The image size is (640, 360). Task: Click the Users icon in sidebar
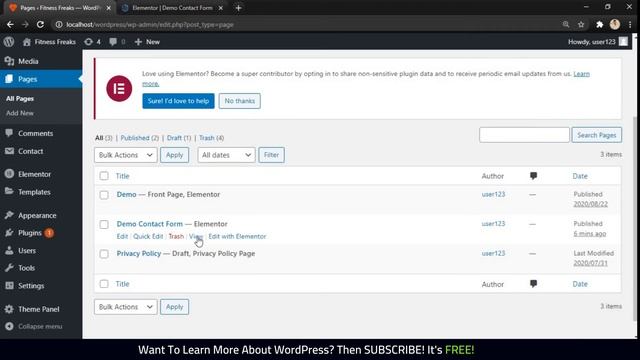click(x=9, y=251)
